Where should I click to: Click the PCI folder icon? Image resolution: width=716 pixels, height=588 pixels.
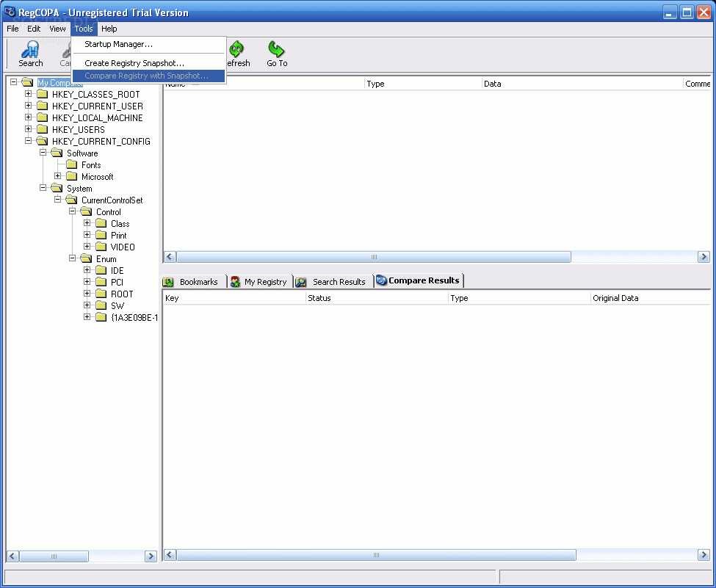pos(101,282)
